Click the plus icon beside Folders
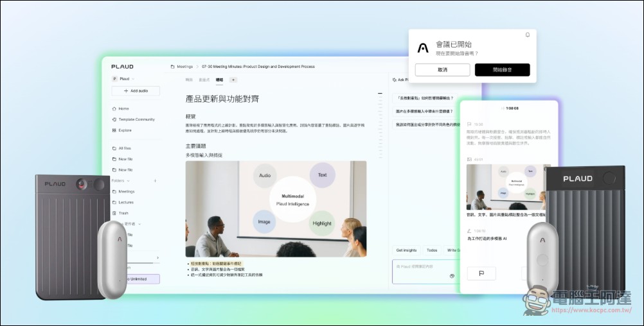 pos(156,180)
